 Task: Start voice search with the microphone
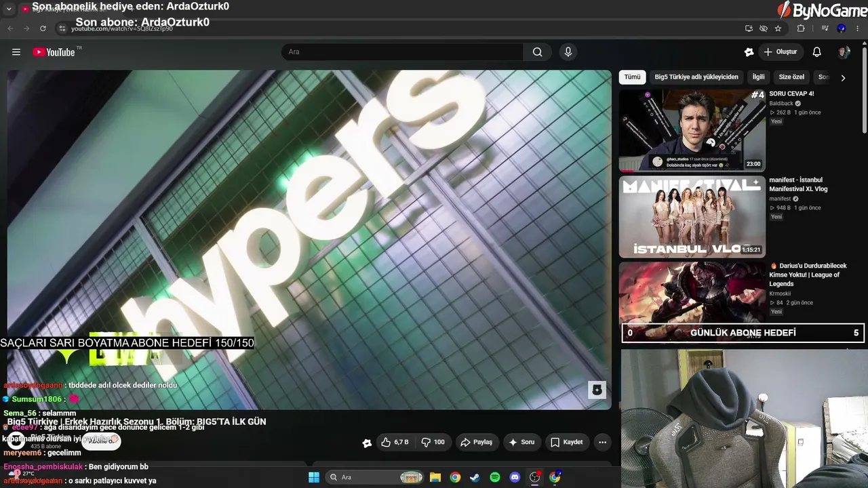tap(568, 52)
